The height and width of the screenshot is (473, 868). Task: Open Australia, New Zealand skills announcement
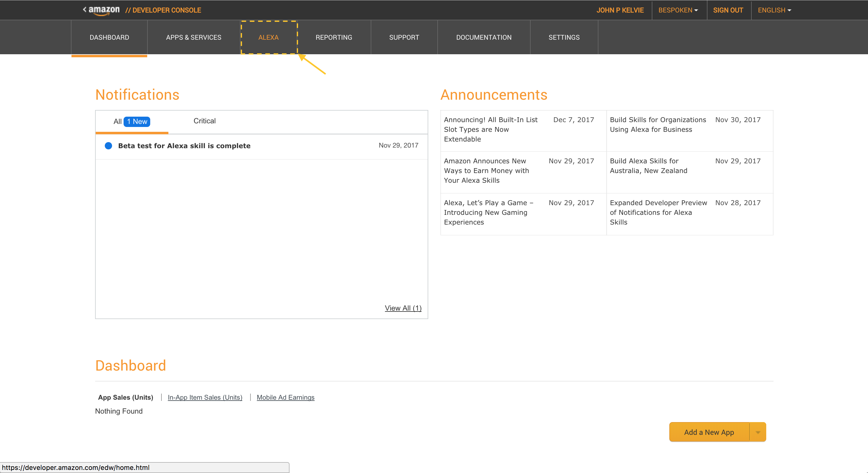pos(648,166)
